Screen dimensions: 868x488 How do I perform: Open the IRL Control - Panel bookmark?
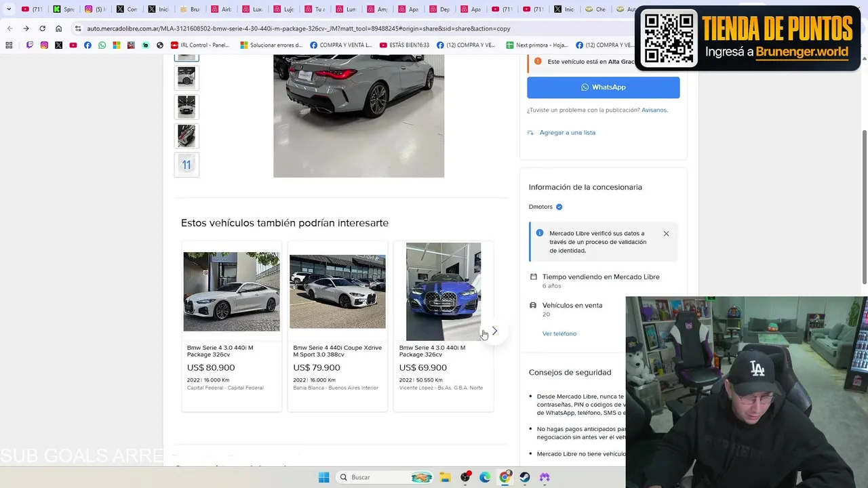point(200,45)
